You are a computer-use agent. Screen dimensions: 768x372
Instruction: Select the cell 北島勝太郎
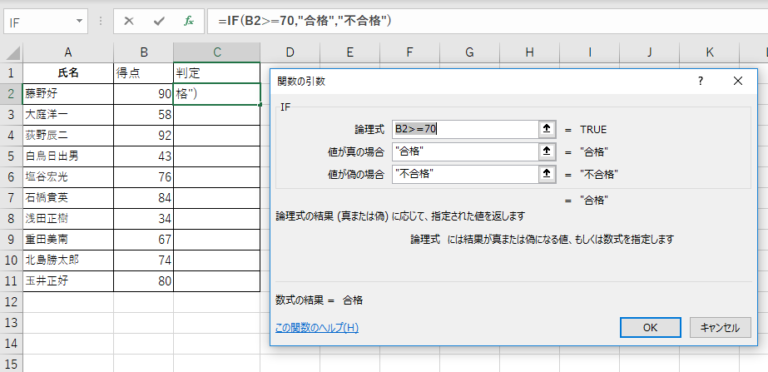click(68, 260)
